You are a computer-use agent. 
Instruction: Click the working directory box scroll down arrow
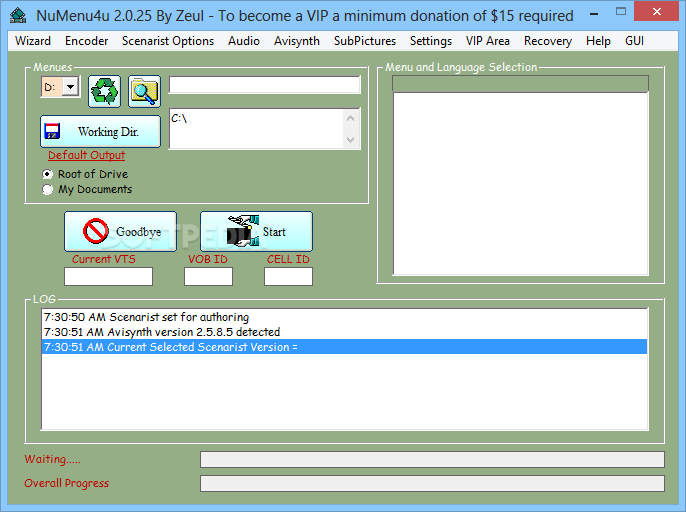coord(350,140)
